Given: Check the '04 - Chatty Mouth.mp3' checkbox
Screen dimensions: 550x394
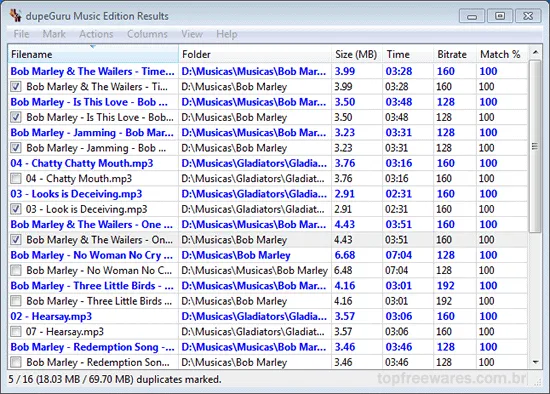Looking at the screenshot, I should click(16, 179).
